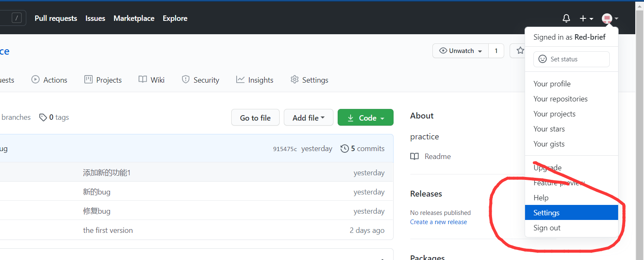The image size is (644, 260).
Task: Click Create a new release link
Action: pos(438,222)
